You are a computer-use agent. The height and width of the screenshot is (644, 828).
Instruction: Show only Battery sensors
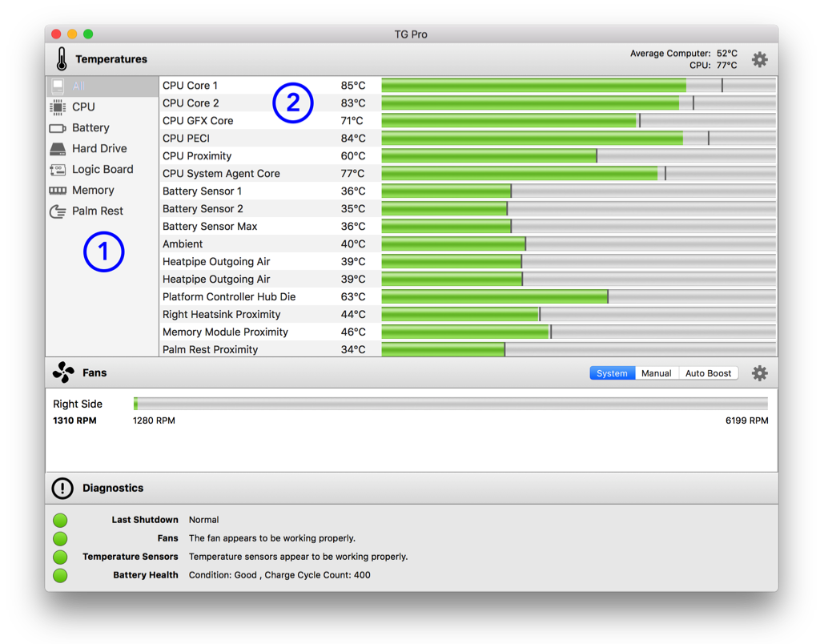tap(102, 128)
